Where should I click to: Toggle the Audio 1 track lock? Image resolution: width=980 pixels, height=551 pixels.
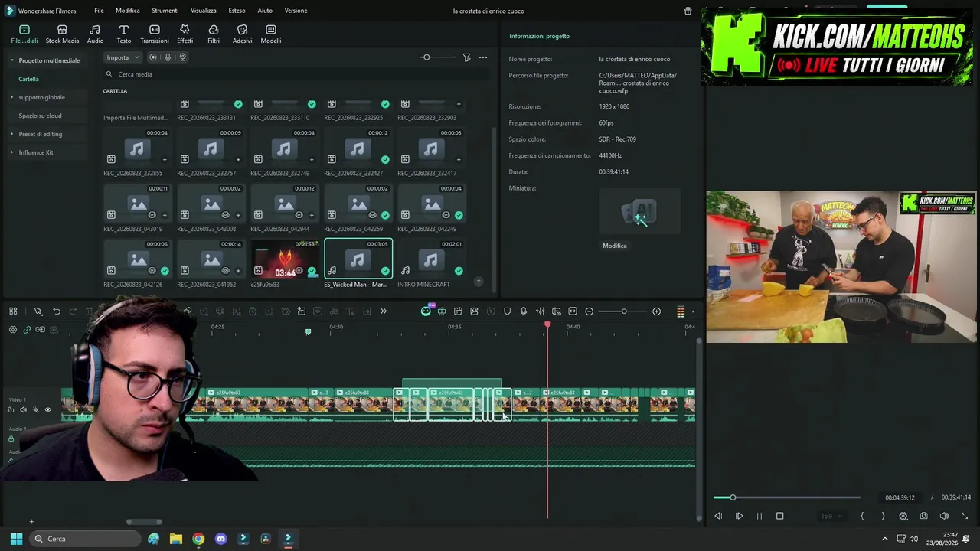11,439
